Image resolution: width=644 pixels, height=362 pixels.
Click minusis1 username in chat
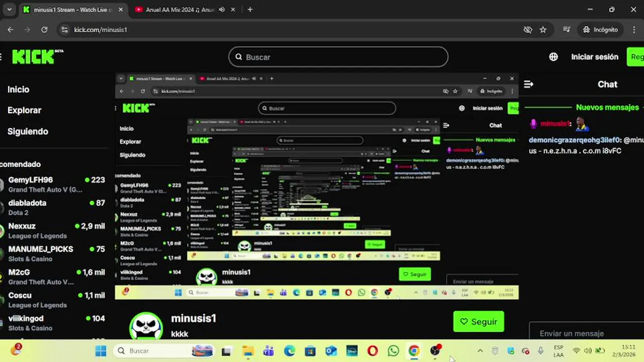555,124
